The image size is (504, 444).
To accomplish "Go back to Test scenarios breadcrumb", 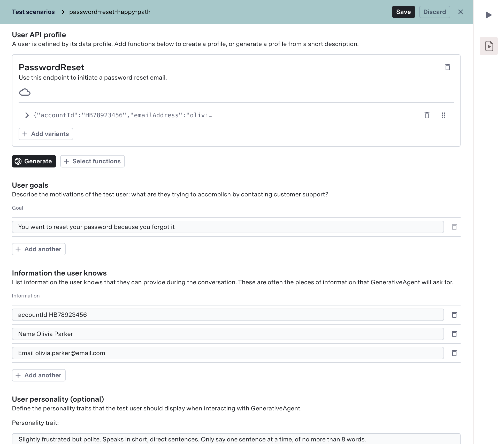I will pos(33,12).
